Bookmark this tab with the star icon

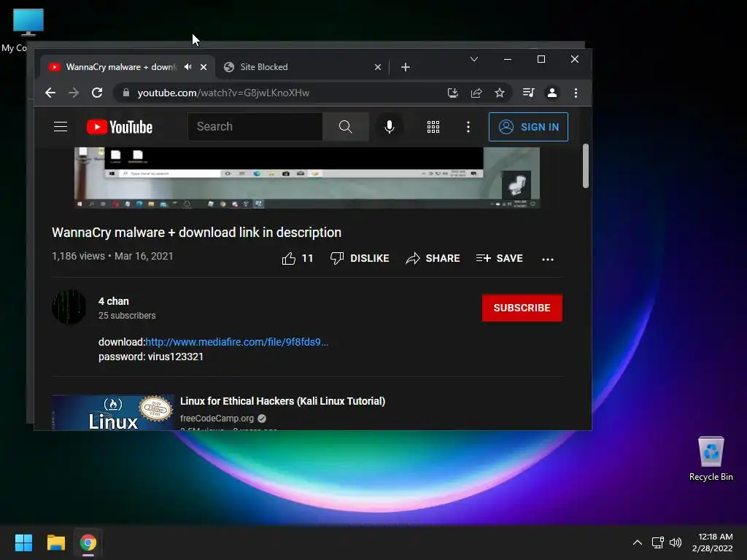[499, 93]
